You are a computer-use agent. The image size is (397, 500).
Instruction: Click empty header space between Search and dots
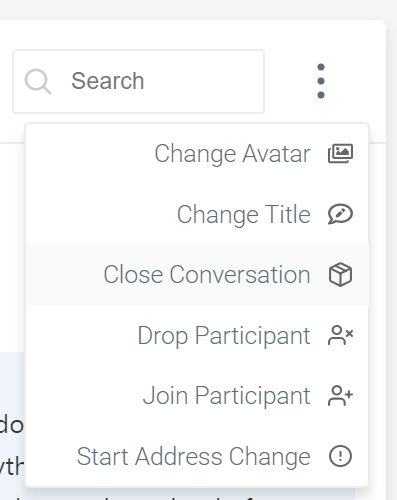click(x=289, y=81)
